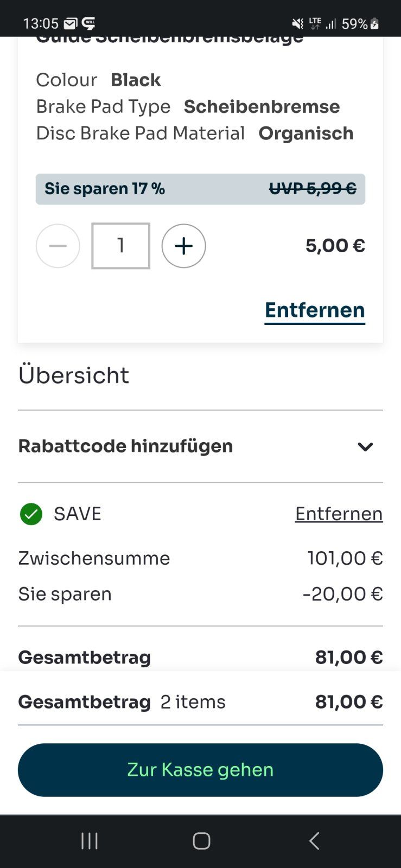Screen dimensions: 401x868
Task: Remove the brake pads item from cart
Action: [x=314, y=310]
